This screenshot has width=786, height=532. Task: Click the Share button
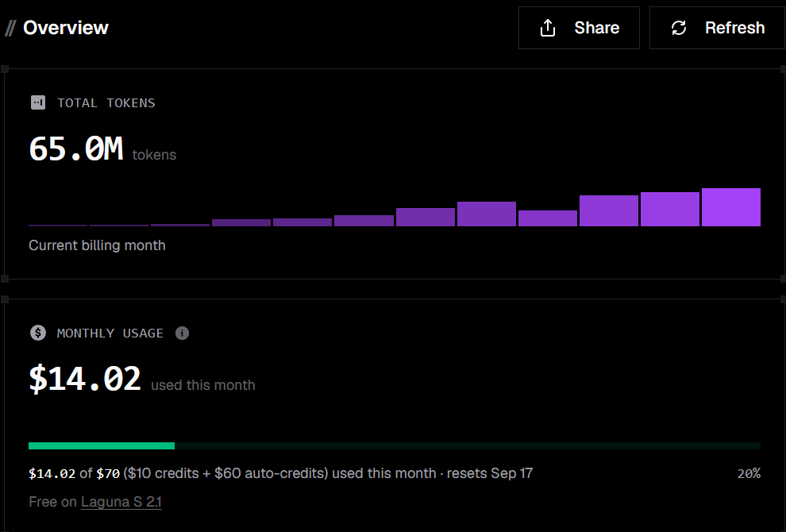[x=579, y=28]
